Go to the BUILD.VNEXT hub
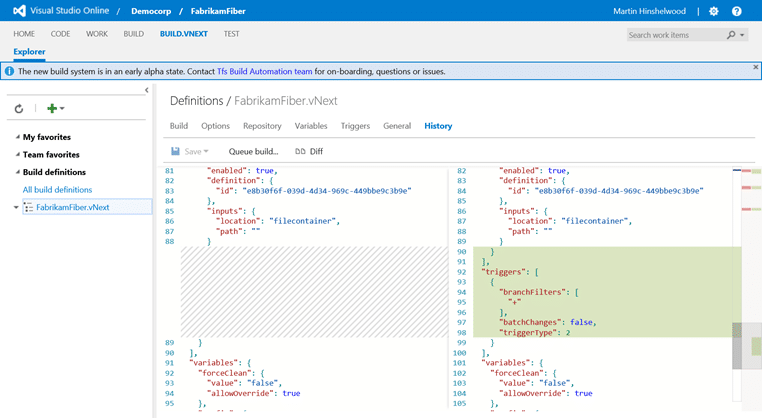 [x=184, y=34]
